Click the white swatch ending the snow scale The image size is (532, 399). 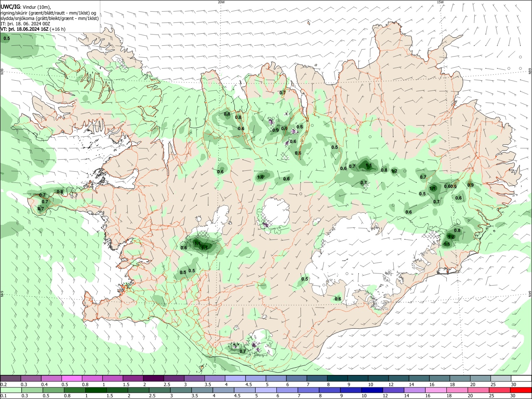pyautogui.click(x=521, y=378)
